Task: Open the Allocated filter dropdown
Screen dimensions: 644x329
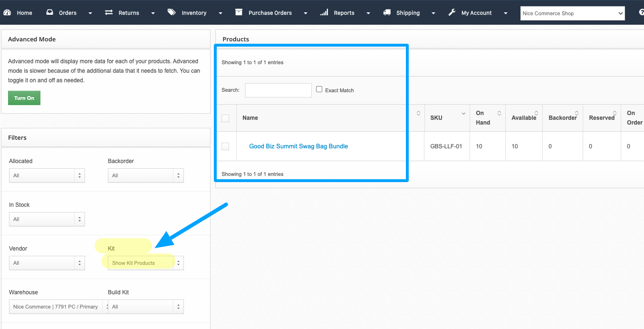Action: pos(47,175)
